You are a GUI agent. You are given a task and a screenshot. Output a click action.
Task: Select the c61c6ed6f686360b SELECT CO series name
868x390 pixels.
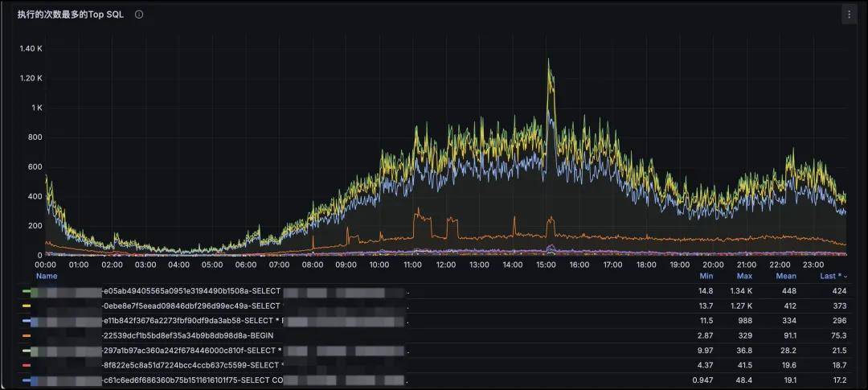point(191,380)
